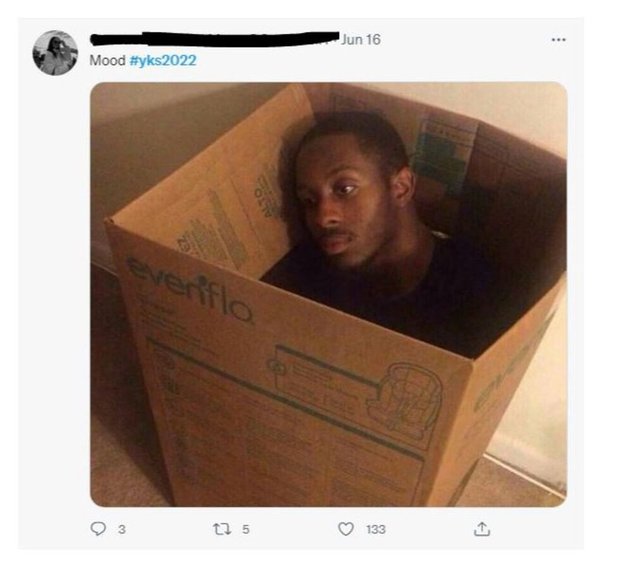This screenshot has height=579, width=640.
Task: Click the Jun 16 timestamp link
Action: tap(361, 40)
